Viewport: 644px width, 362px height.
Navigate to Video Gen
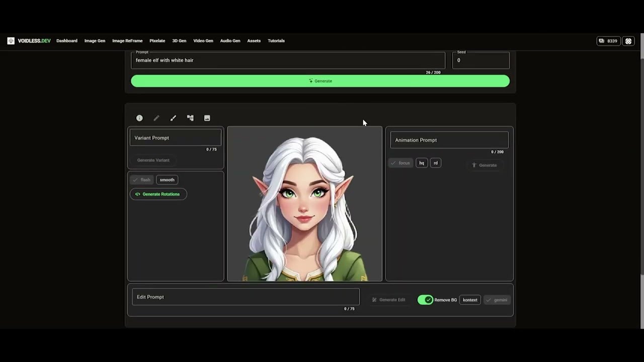click(203, 41)
